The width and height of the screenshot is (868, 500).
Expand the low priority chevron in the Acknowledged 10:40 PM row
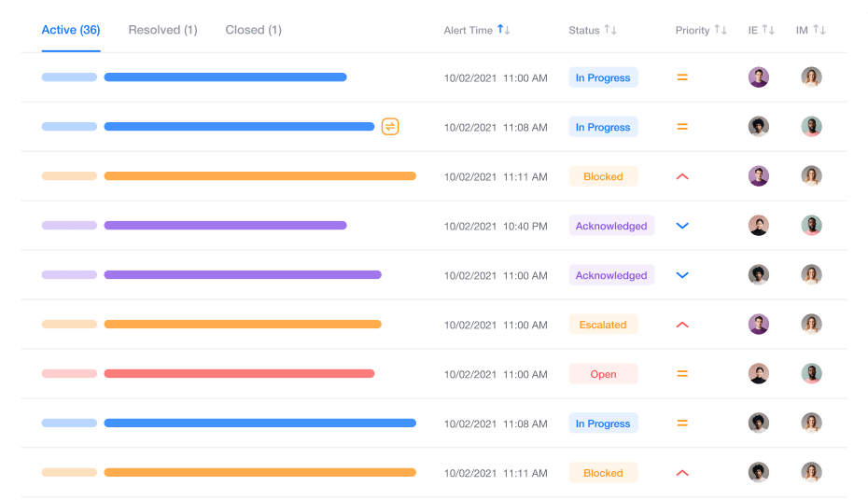[682, 226]
